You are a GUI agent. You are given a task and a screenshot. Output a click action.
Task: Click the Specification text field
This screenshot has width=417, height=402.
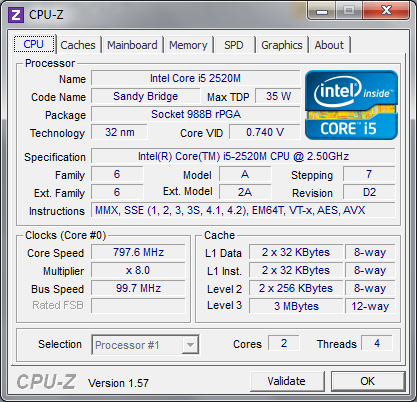(x=243, y=156)
